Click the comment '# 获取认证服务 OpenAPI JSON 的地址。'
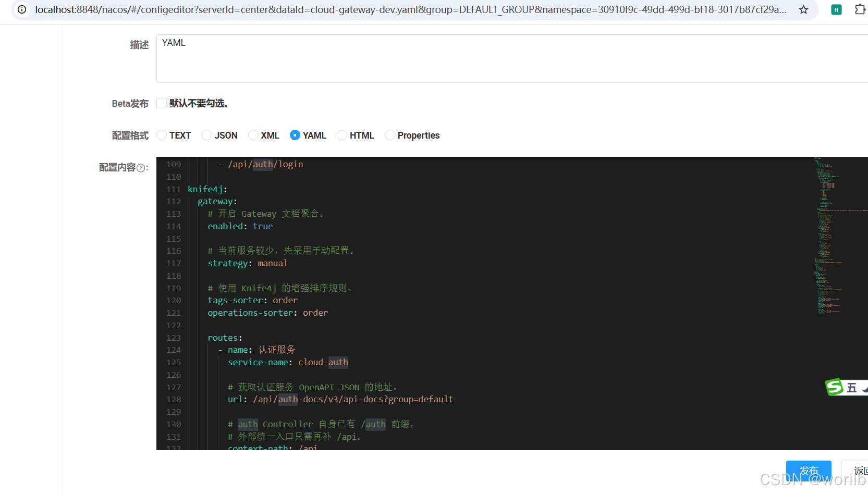The width and height of the screenshot is (868, 495). click(313, 387)
